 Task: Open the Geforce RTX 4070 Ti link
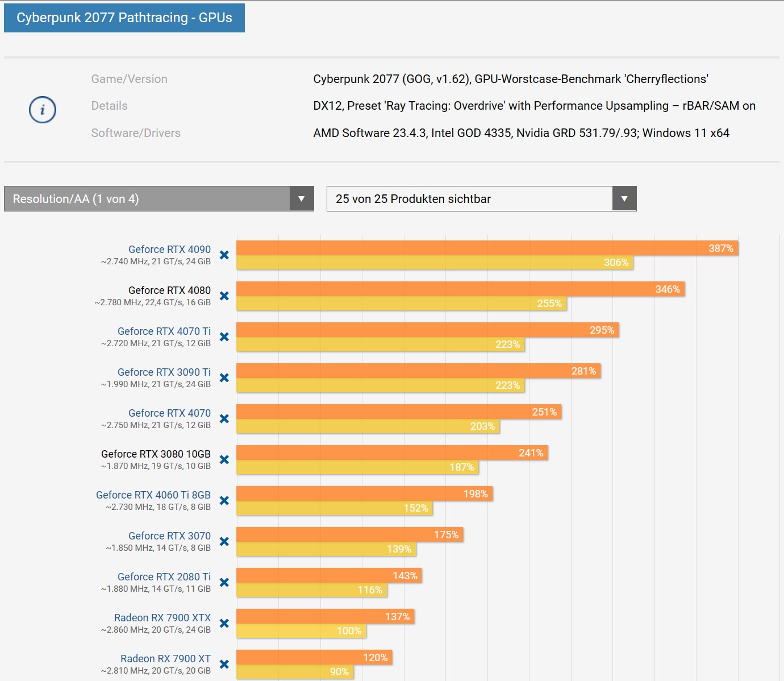pos(164,331)
